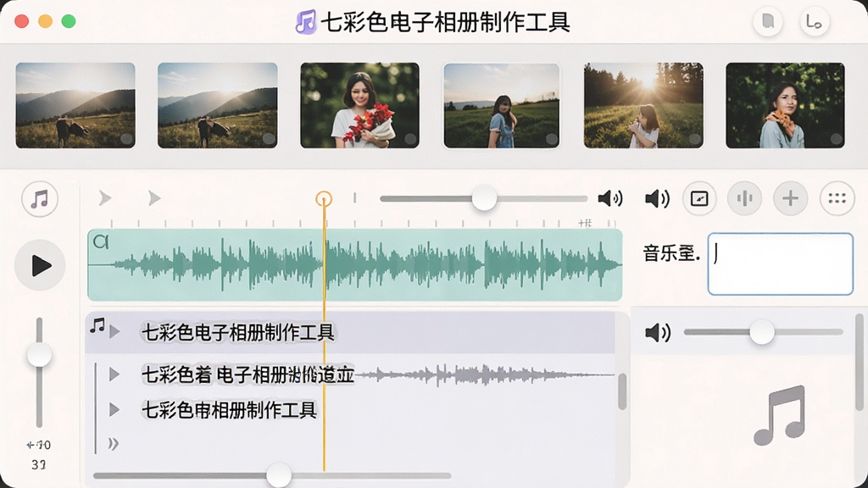The height and width of the screenshot is (488, 868).
Task: Click the audio waveform bars button
Action: pos(744,198)
